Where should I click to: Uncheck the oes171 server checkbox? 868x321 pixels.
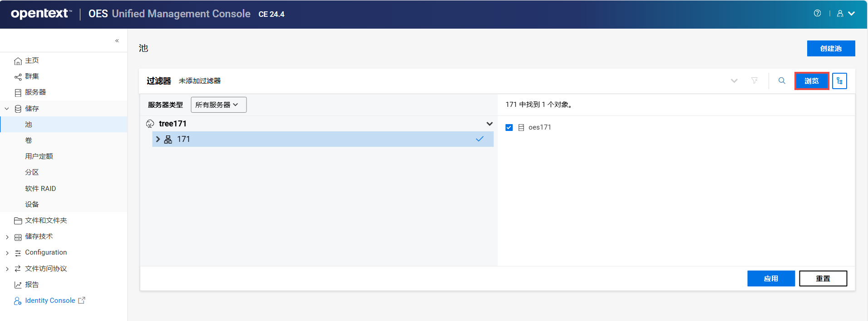[x=509, y=127]
